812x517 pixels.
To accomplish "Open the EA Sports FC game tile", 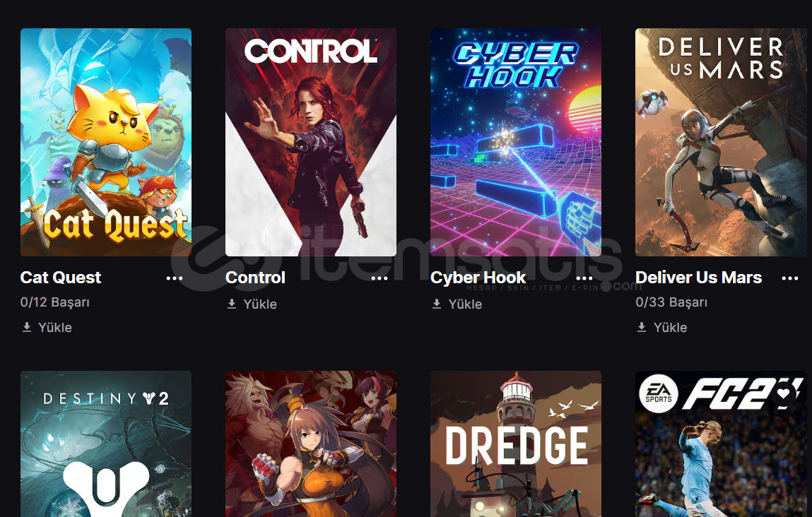I will pos(721,444).
